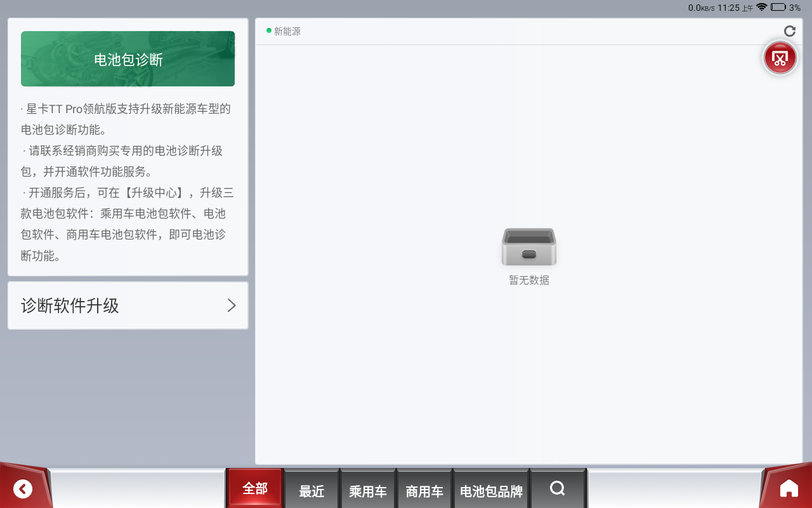
Task: Tap the 11:25 clock in status bar
Action: (728, 8)
